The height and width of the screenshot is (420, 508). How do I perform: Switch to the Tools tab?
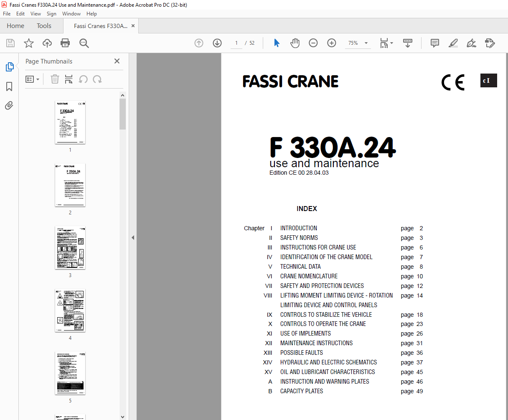[44, 26]
